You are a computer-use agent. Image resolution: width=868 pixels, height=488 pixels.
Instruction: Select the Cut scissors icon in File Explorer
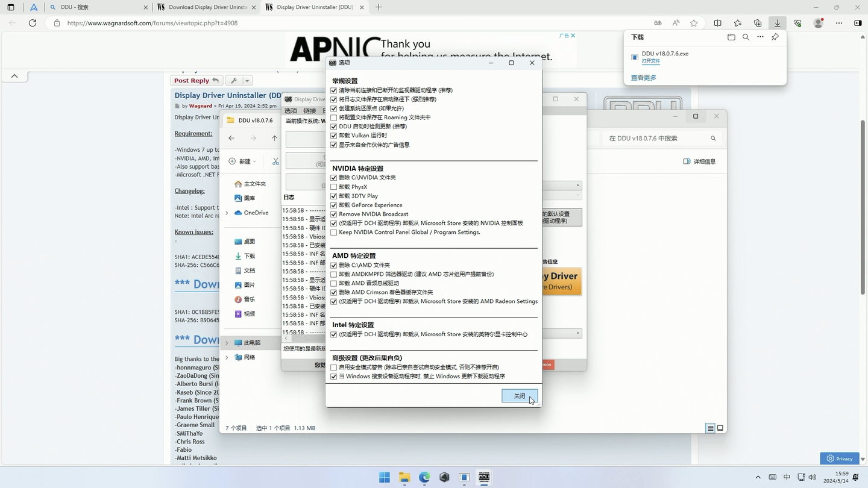coord(275,161)
